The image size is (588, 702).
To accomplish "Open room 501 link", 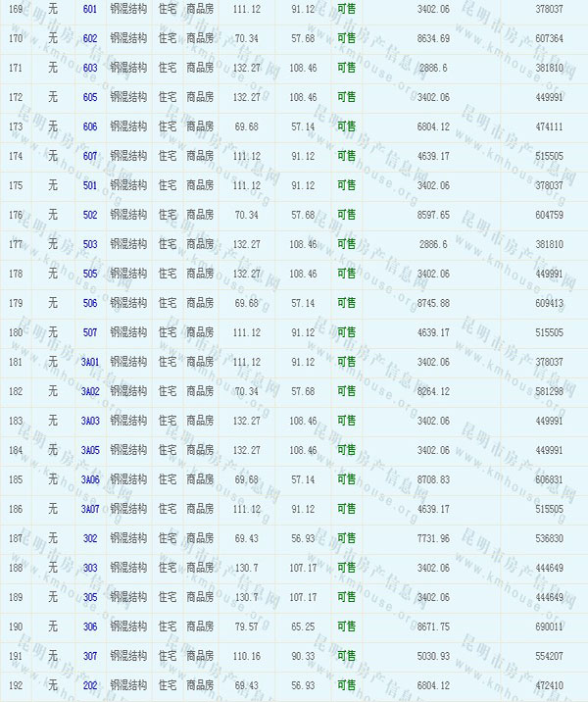I will (x=90, y=185).
